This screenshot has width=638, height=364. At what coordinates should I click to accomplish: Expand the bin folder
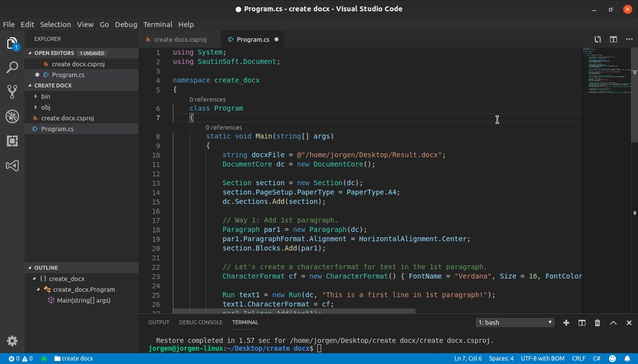pos(45,96)
